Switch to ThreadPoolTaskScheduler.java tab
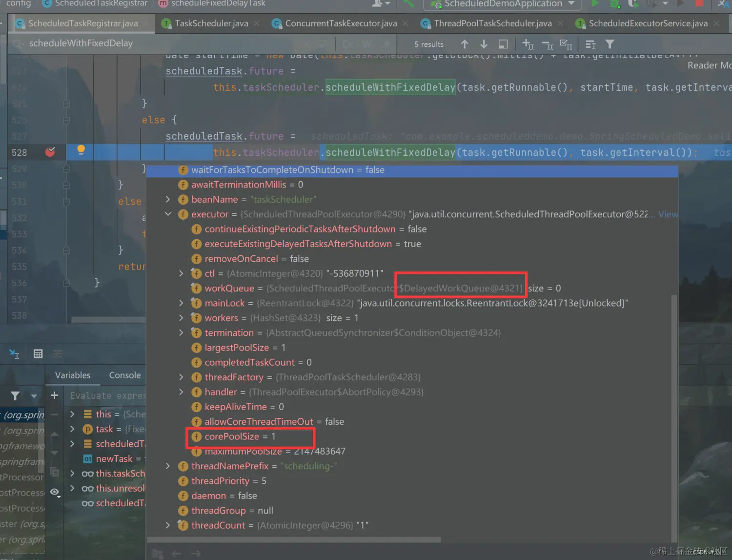This screenshot has height=560, width=732. point(492,23)
